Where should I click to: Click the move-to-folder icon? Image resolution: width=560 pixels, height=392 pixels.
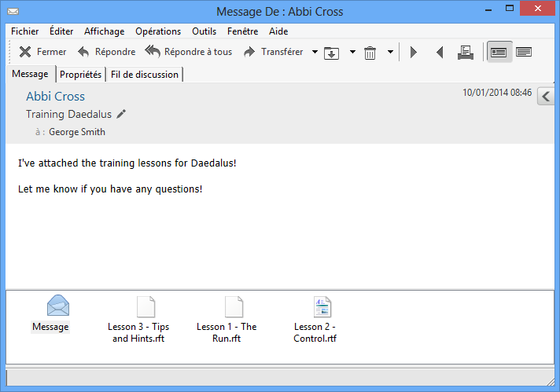331,53
